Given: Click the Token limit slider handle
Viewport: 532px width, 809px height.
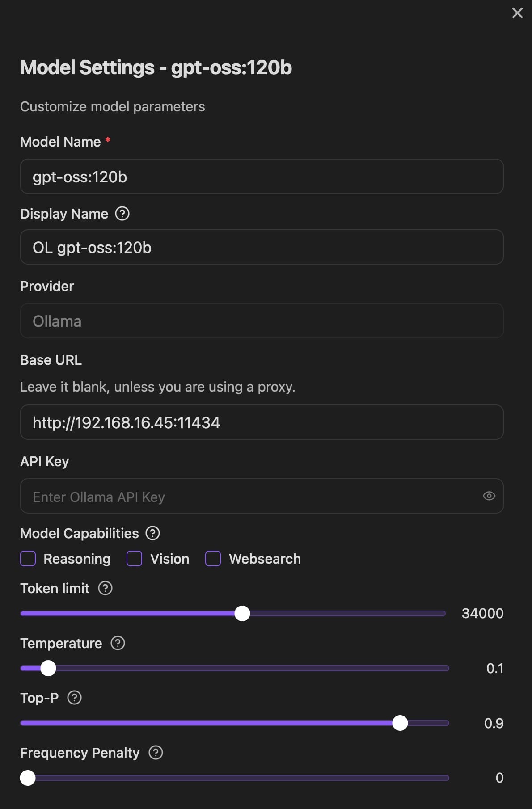Looking at the screenshot, I should point(242,614).
